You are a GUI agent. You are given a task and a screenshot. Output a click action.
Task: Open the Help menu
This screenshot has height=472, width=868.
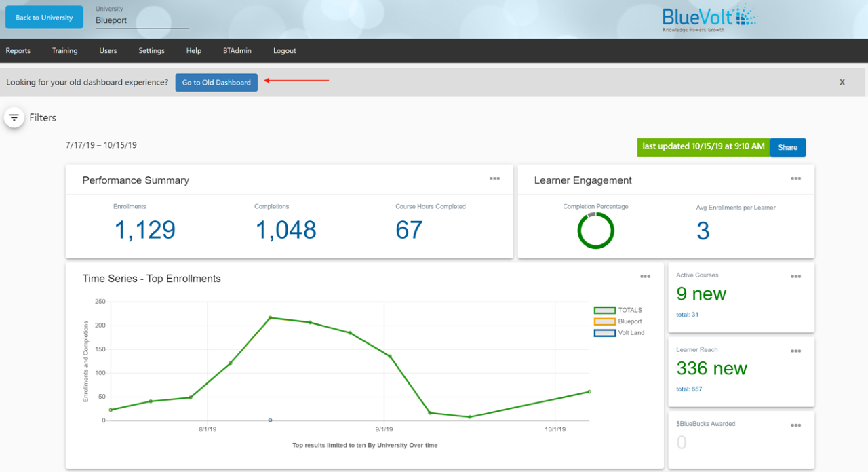tap(194, 51)
